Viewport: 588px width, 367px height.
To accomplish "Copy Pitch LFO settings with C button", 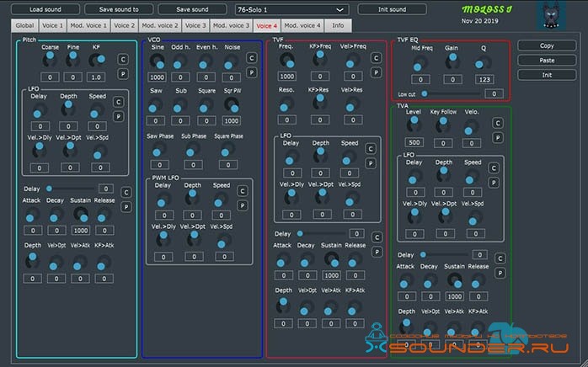I will 119,102.
